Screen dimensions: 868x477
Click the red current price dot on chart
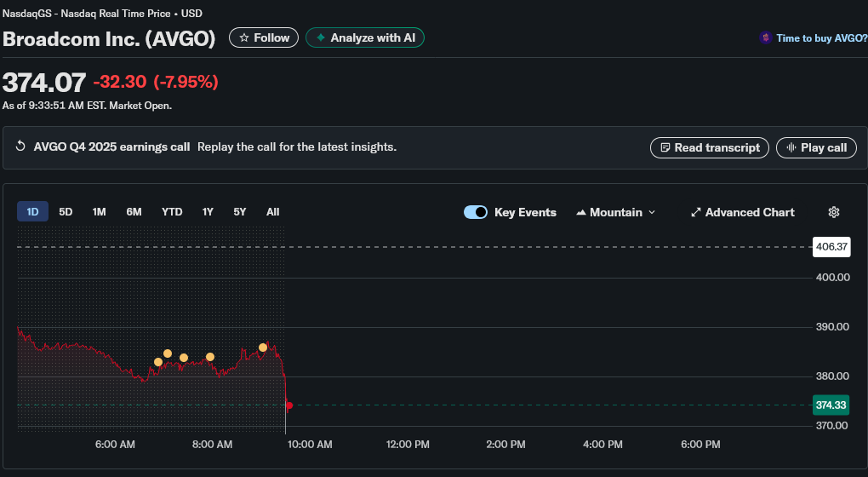coord(289,405)
